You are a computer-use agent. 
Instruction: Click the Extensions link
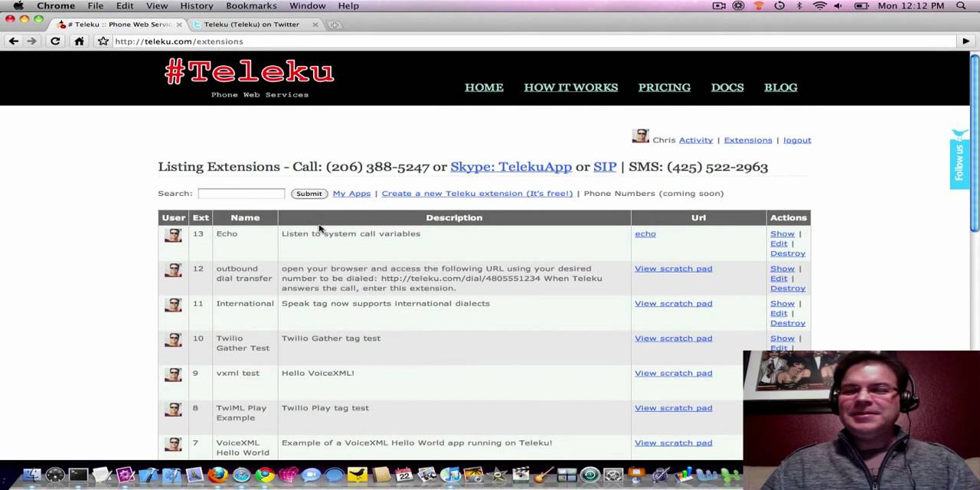(x=748, y=140)
